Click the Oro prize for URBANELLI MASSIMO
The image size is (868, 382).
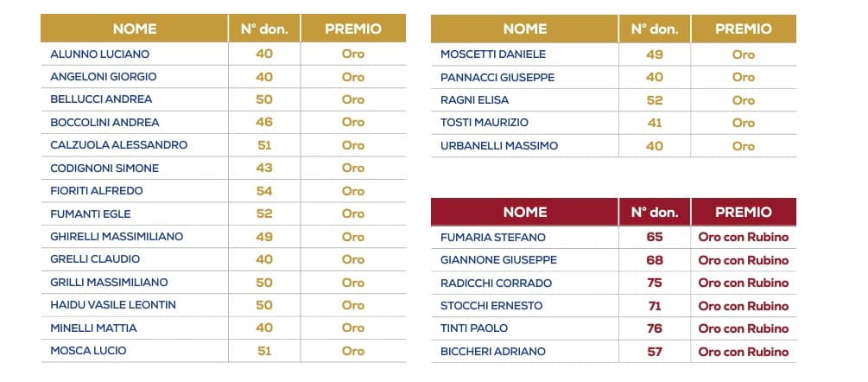coord(743,146)
